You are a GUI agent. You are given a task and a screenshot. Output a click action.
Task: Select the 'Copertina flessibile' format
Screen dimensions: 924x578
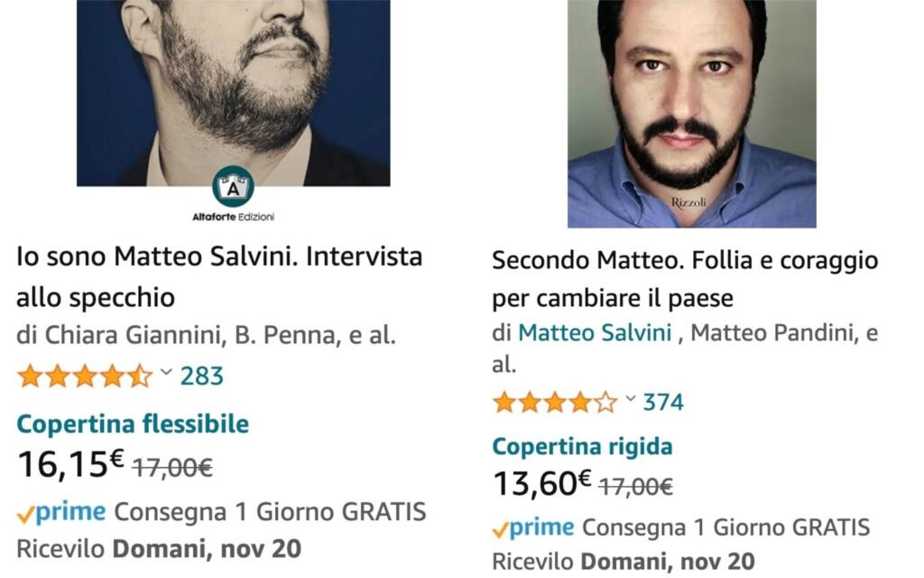point(133,424)
